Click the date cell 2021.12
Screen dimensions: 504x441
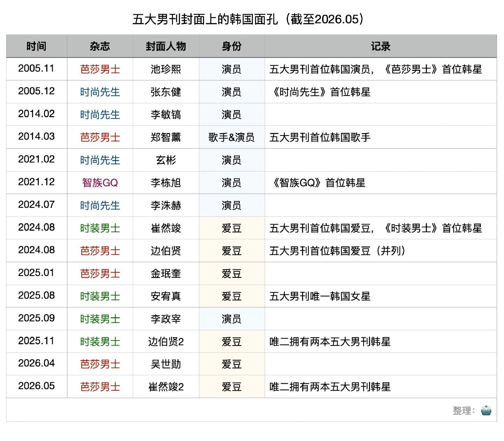tap(36, 182)
